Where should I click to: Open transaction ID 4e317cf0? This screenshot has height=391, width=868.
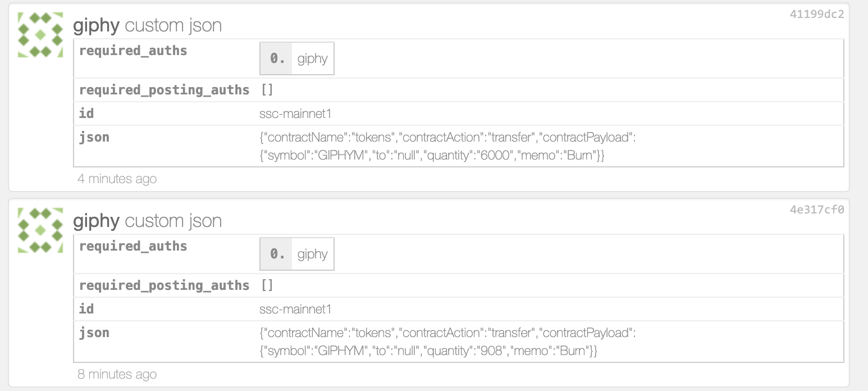point(816,210)
